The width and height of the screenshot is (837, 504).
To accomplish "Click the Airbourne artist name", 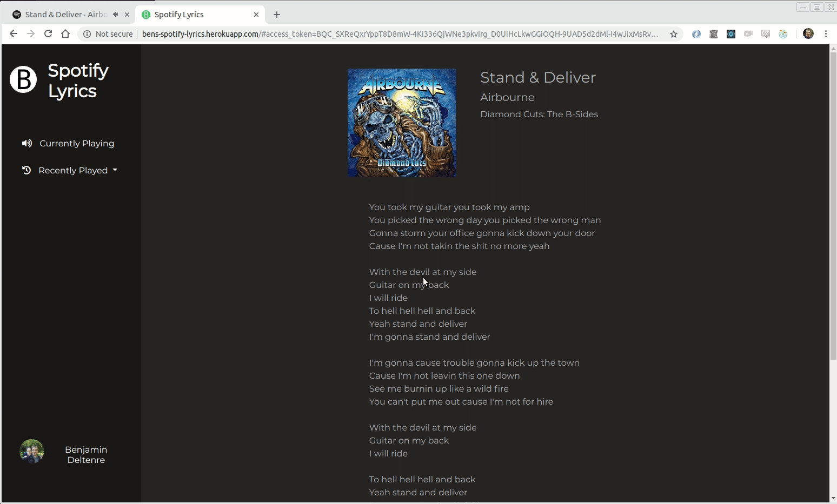I will click(507, 97).
